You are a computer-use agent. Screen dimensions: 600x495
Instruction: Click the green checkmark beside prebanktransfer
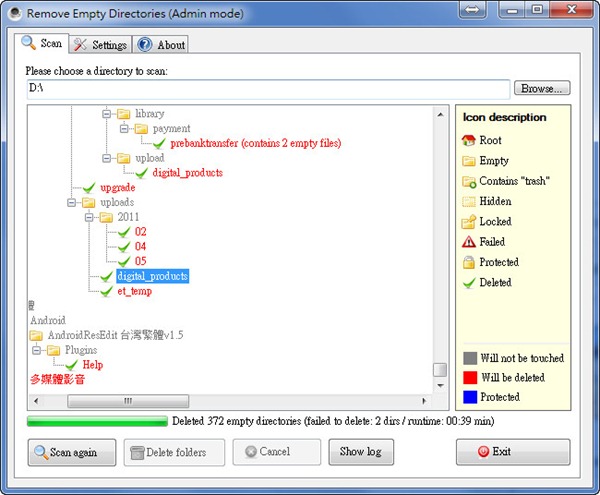point(159,143)
